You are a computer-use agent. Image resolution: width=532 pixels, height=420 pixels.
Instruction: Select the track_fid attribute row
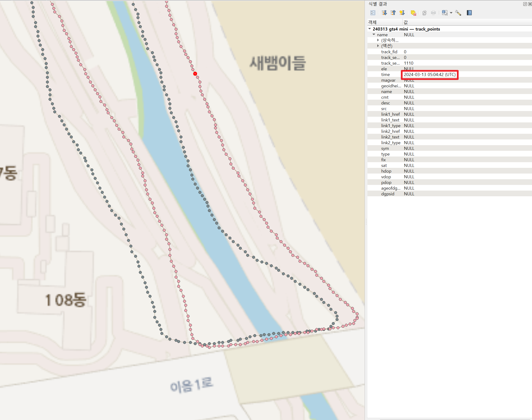click(x=389, y=52)
